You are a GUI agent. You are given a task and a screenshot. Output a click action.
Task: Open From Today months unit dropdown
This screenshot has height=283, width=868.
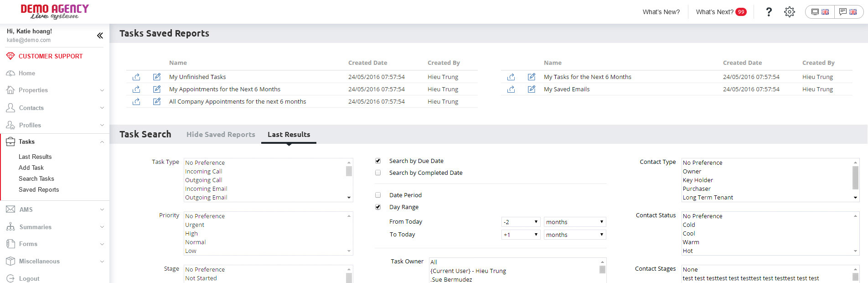click(x=575, y=222)
